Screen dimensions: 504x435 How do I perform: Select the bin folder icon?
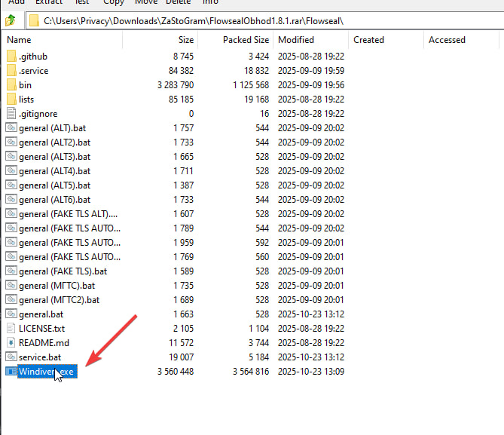[11, 84]
